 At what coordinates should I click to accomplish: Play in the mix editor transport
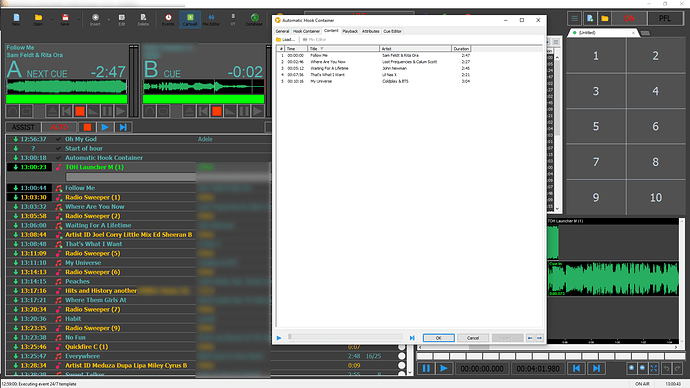tap(444, 369)
